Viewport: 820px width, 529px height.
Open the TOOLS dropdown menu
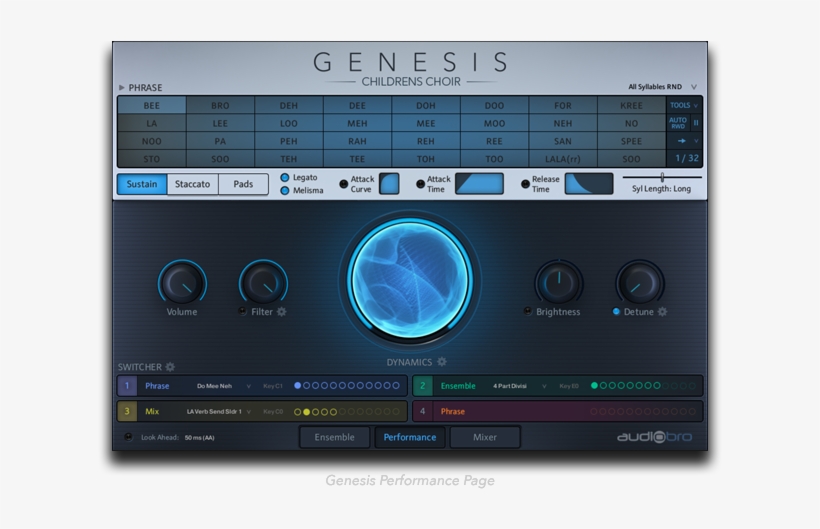pyautogui.click(x=684, y=105)
